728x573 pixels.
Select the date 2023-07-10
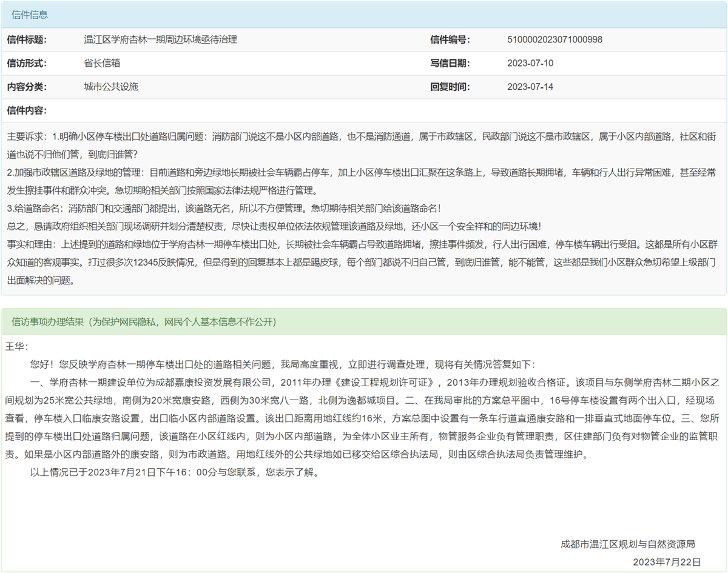click(530, 63)
